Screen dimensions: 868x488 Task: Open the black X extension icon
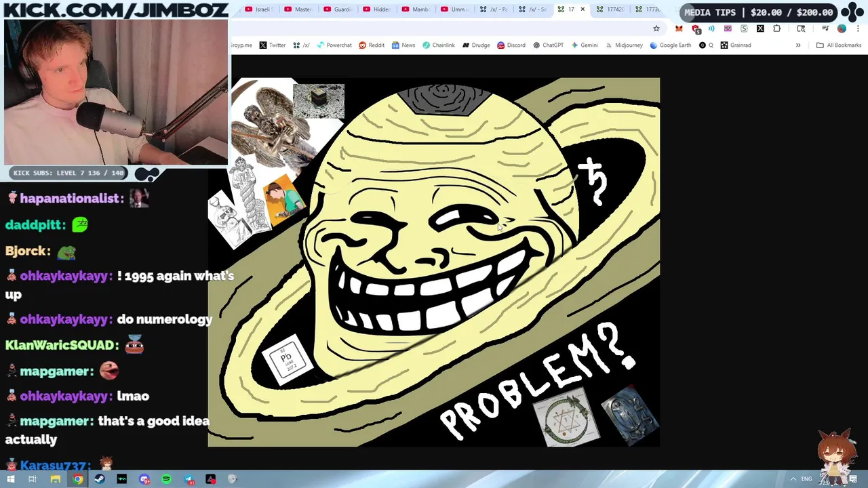[x=760, y=28]
